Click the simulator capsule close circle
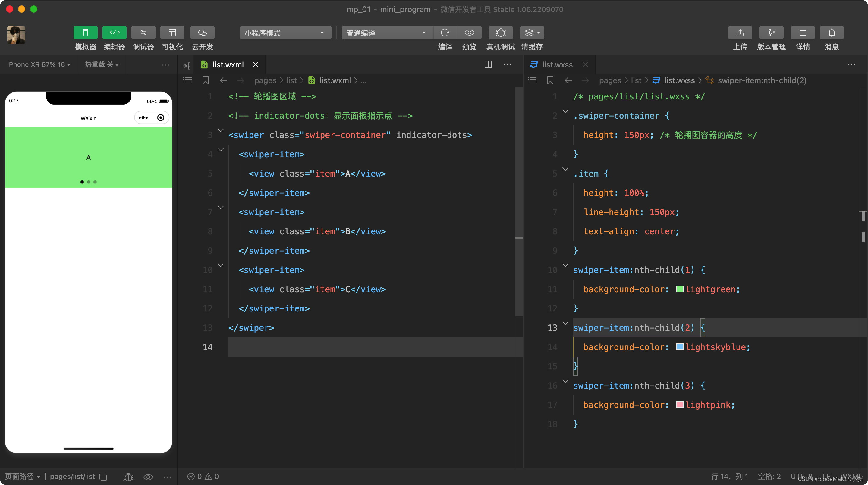 click(161, 117)
